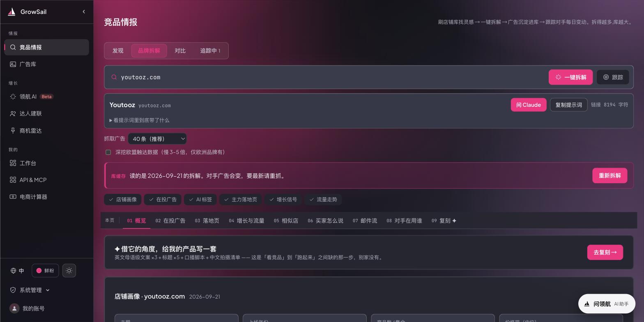This screenshot has height=322, width=644.
Task: Open 竞品情报 in the sidebar
Action: [x=46, y=47]
